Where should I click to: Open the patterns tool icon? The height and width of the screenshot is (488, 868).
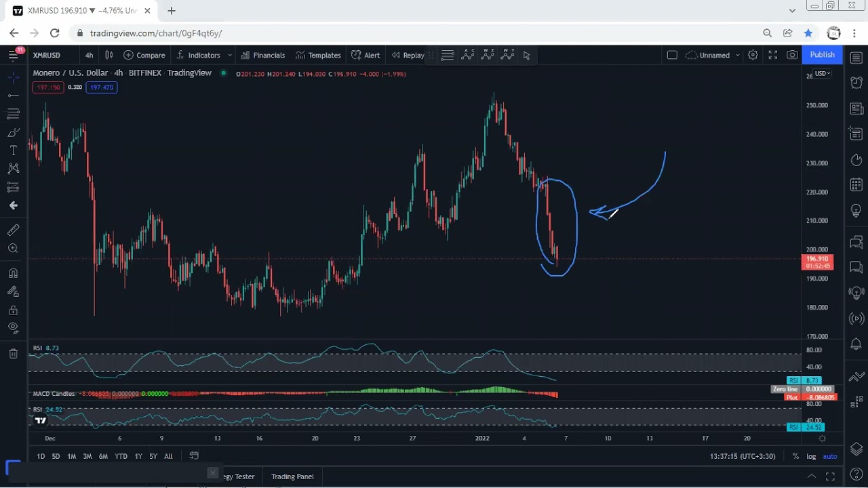coord(13,169)
